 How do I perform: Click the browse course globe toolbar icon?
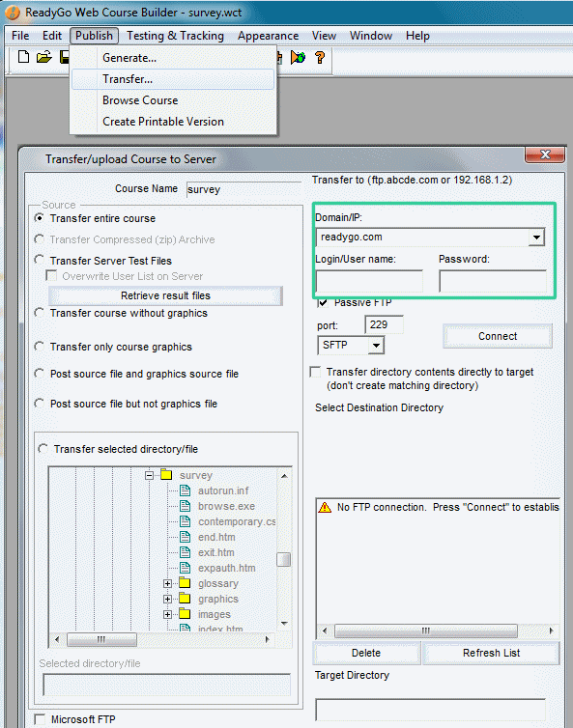click(x=298, y=58)
